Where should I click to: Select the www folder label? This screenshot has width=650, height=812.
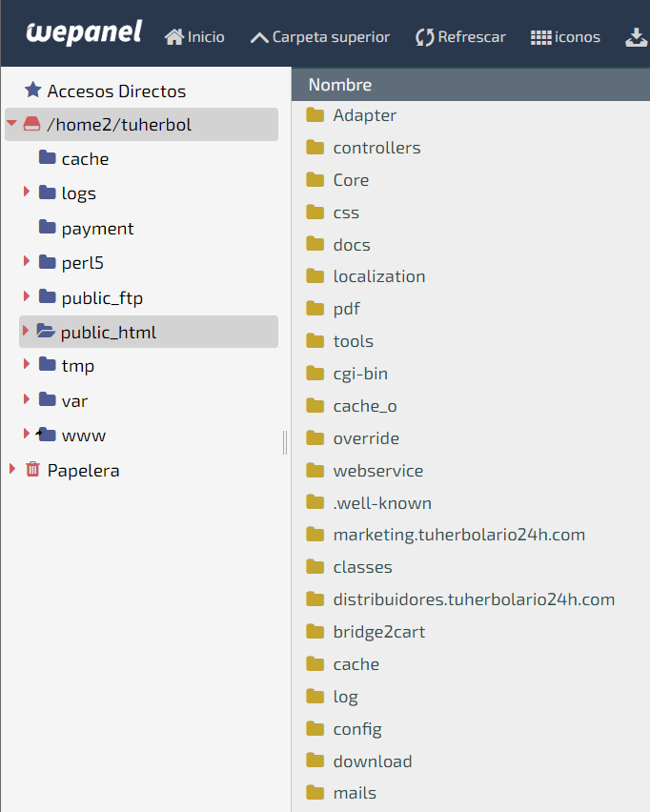(83, 436)
